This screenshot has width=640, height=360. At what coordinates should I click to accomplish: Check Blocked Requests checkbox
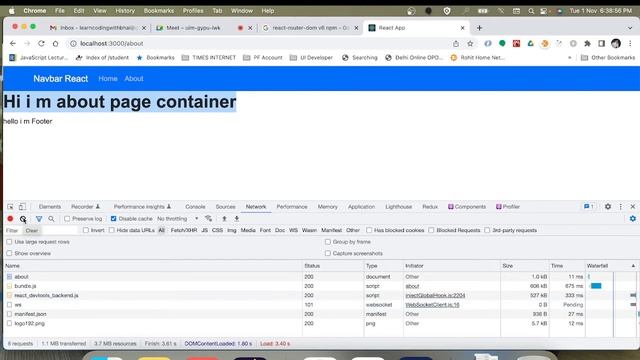pyautogui.click(x=431, y=230)
